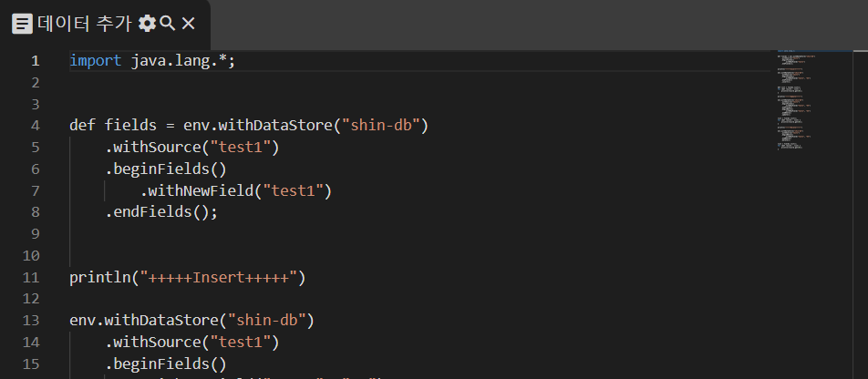Click the "shin-db" string on line 4

pyautogui.click(x=385, y=125)
